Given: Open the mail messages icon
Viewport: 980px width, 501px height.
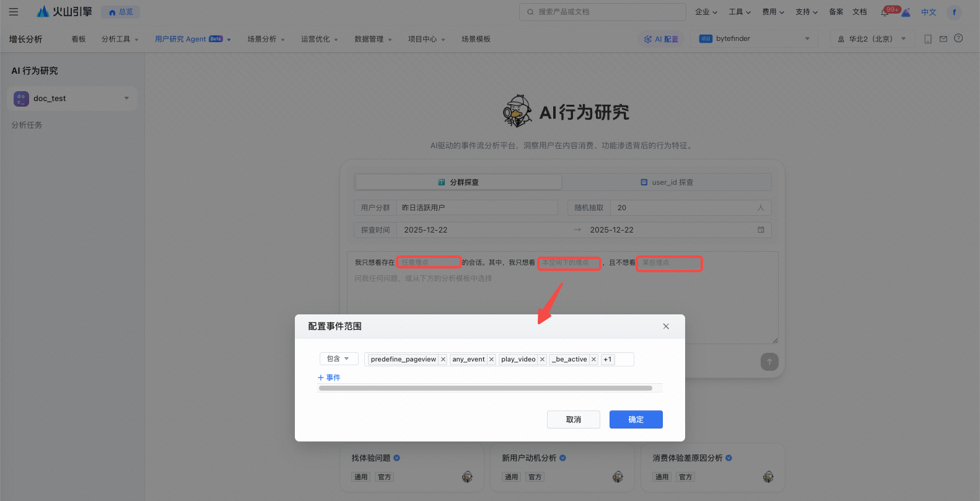Looking at the screenshot, I should (943, 39).
